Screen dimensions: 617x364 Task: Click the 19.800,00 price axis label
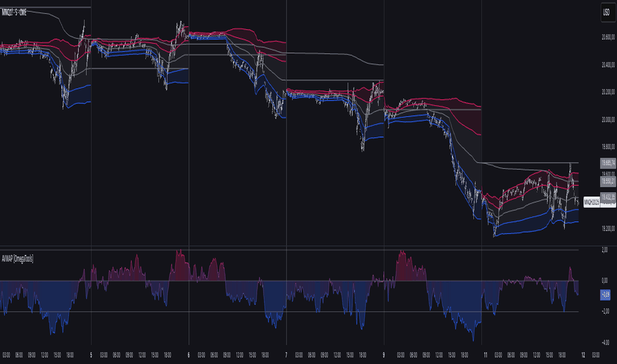pos(608,147)
